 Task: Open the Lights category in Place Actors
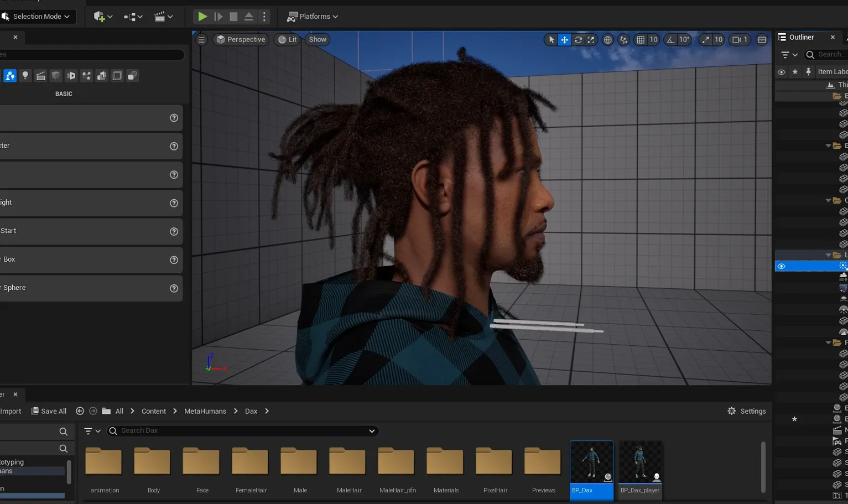25,75
